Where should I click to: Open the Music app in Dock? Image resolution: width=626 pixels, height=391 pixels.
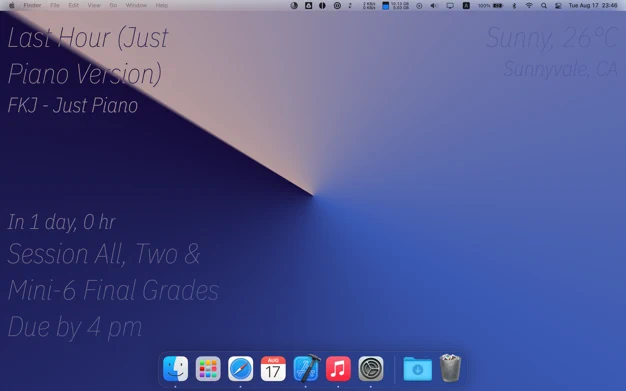(x=338, y=368)
